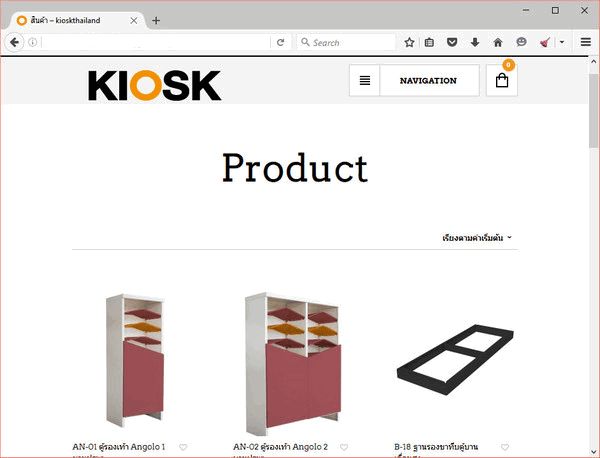Open the smiley face toolbar icon
Viewport: 600px width, 458px height.
pos(521,42)
